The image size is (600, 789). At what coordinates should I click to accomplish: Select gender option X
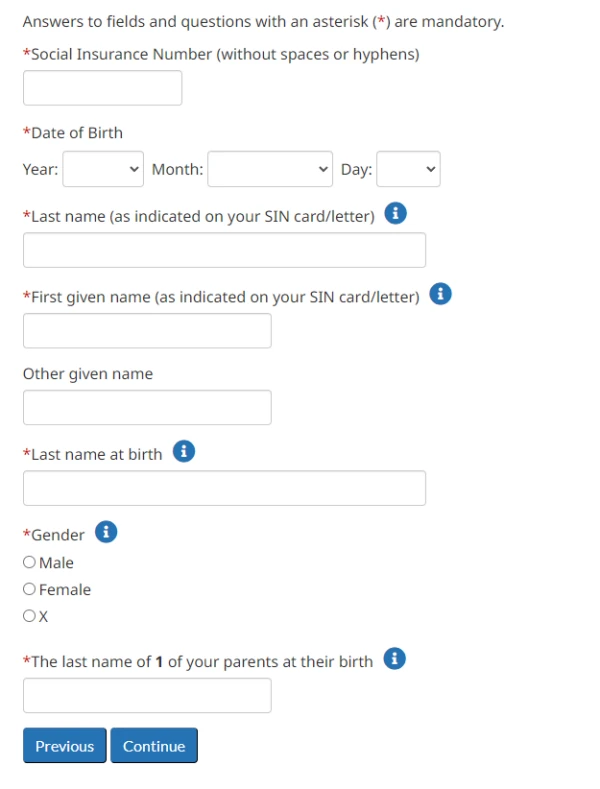(x=29, y=615)
